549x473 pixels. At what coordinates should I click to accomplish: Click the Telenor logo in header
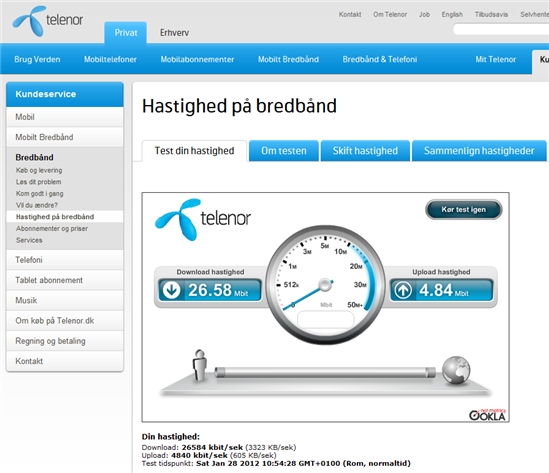click(48, 21)
